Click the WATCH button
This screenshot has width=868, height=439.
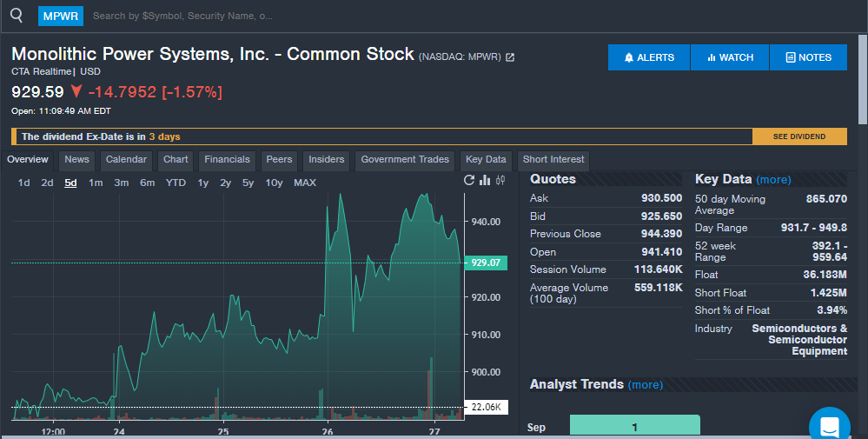click(x=730, y=57)
